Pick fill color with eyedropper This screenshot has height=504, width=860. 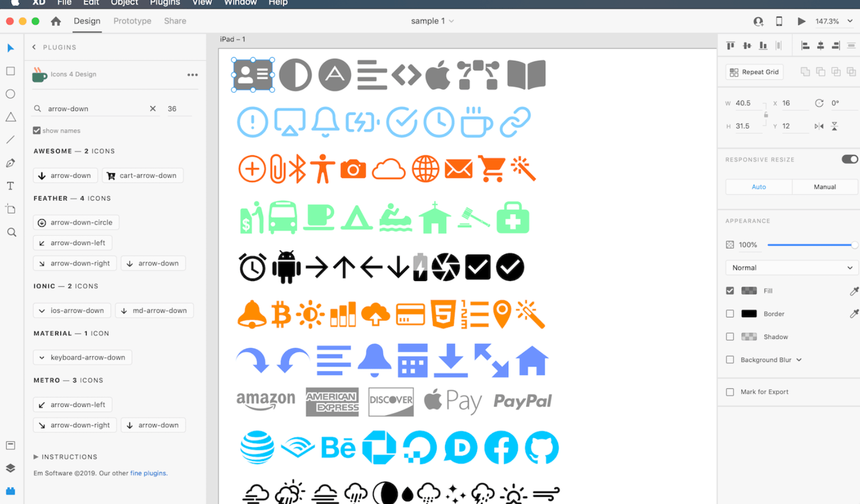[x=854, y=291]
